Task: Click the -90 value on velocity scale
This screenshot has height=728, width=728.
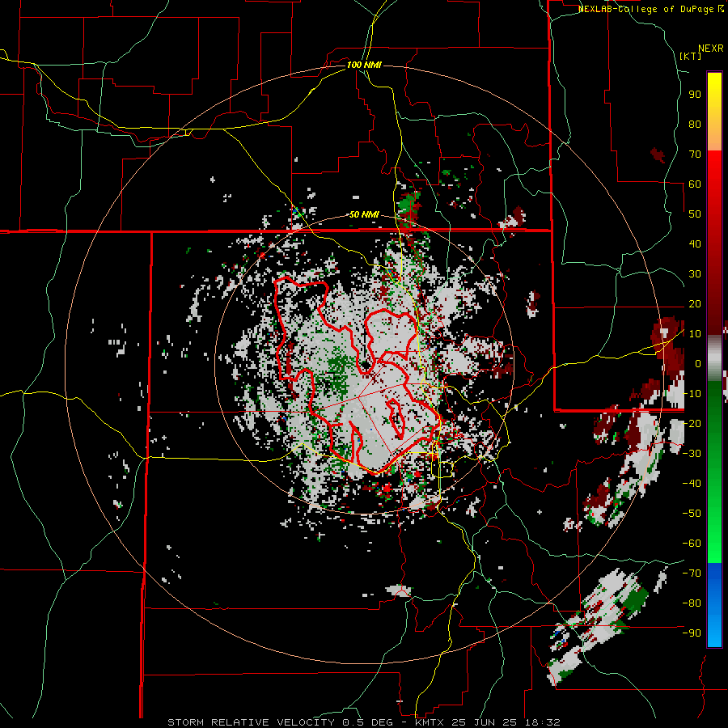Action: click(x=692, y=633)
